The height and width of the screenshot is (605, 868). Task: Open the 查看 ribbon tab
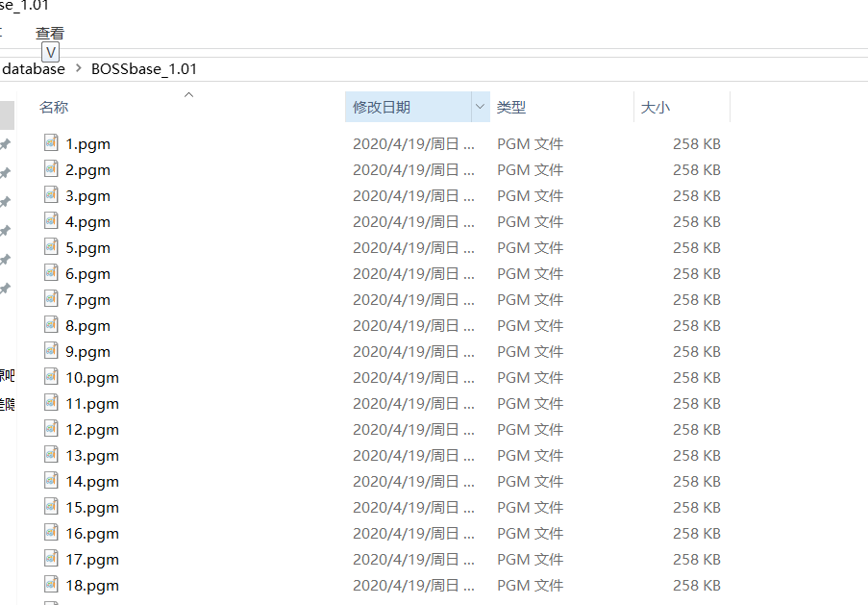[50, 34]
